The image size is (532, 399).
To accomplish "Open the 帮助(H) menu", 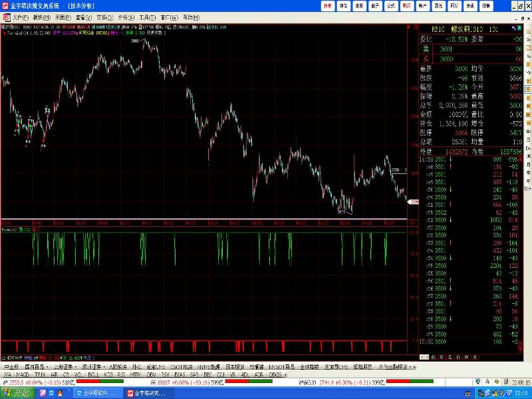I will click(x=192, y=17).
